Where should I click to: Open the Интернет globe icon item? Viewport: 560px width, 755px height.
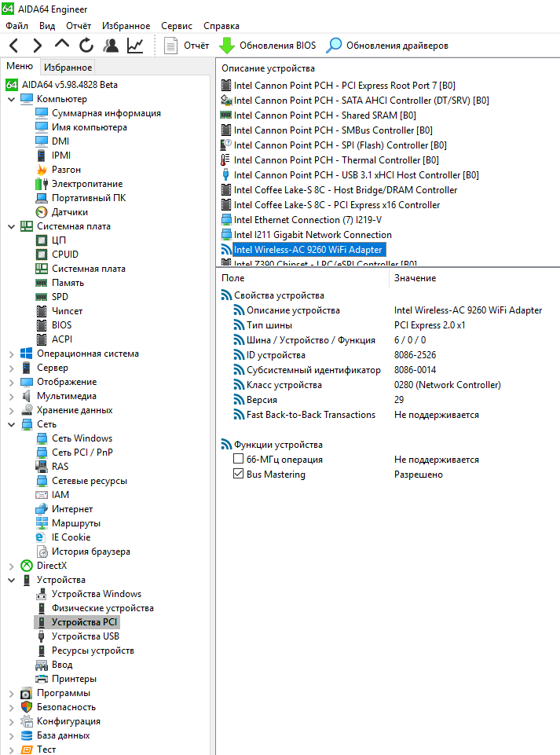(64, 509)
